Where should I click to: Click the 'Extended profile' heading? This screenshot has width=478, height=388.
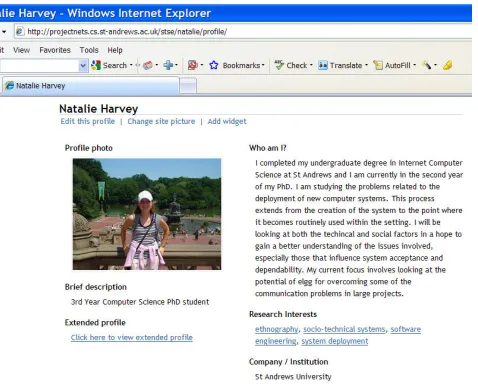(x=95, y=323)
